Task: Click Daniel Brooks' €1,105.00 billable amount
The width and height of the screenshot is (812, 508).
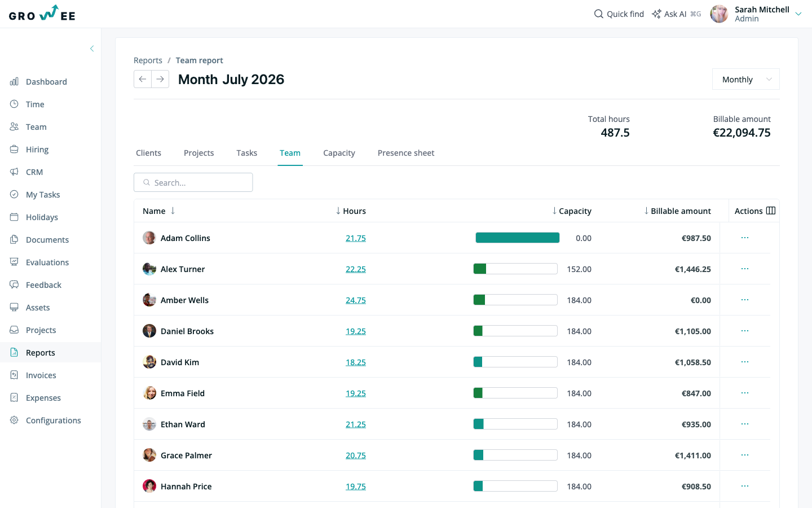Action: coord(693,331)
